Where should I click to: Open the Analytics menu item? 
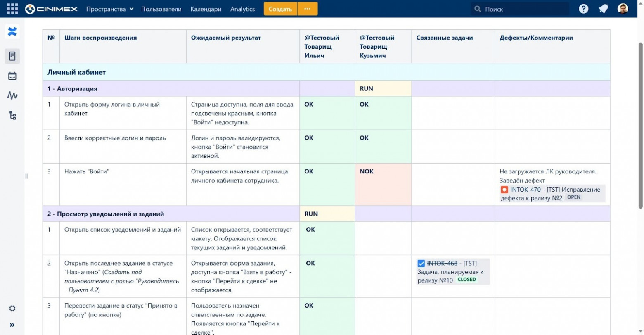tap(242, 9)
